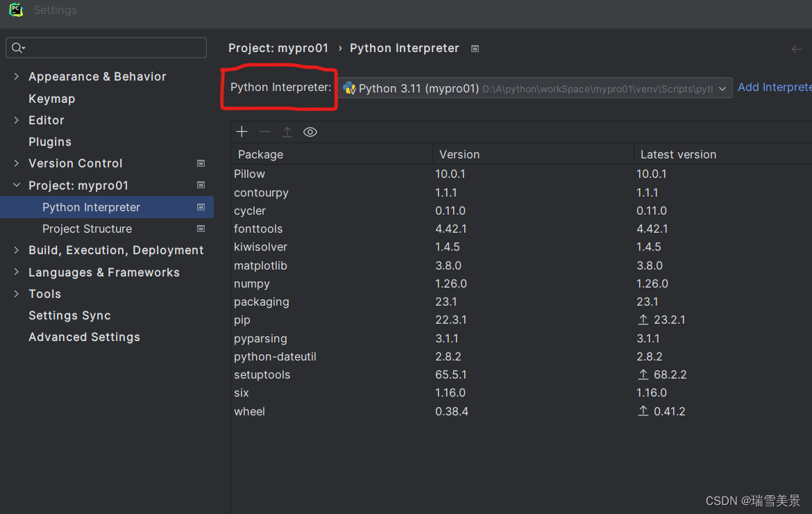Click the search magnifier icon

[18, 48]
